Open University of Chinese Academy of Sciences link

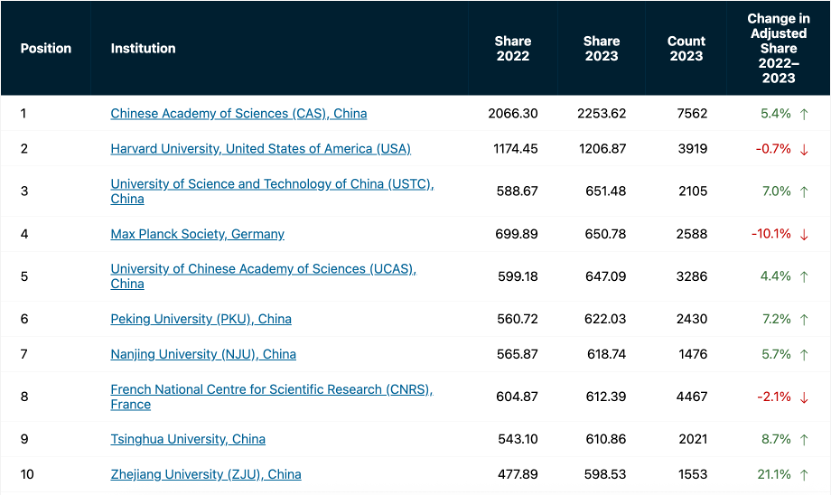click(263, 276)
